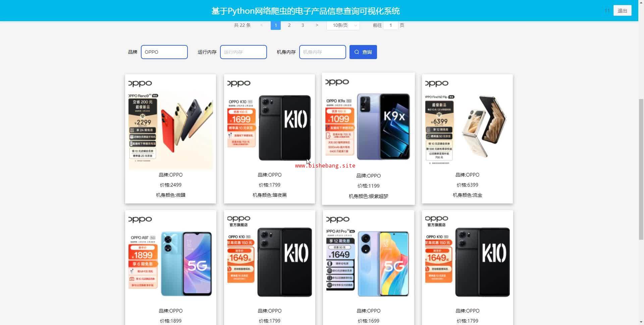
Task: Open the 10条/页 page size dropdown
Action: pyautogui.click(x=343, y=25)
